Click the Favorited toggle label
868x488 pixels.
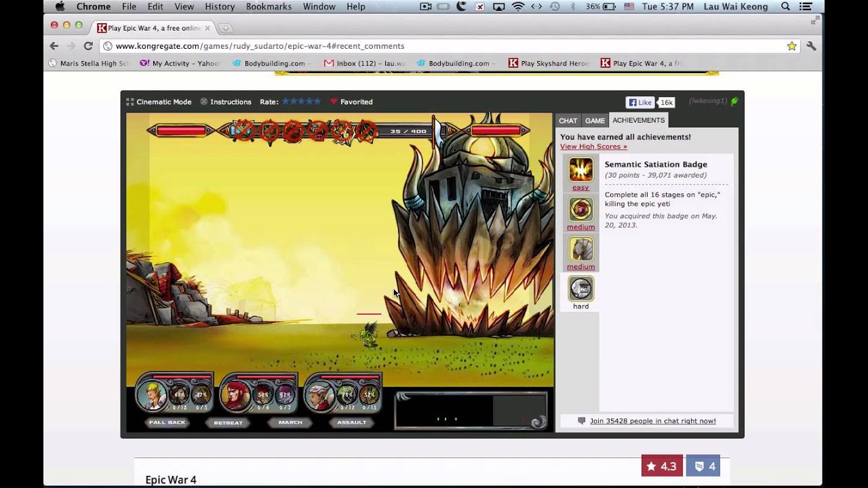pos(357,102)
